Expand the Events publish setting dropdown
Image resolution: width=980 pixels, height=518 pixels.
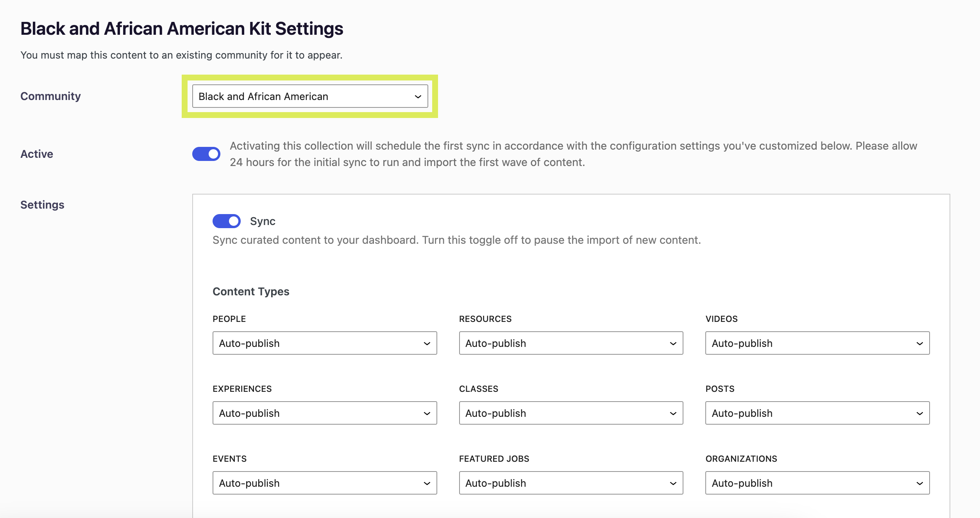coord(324,483)
